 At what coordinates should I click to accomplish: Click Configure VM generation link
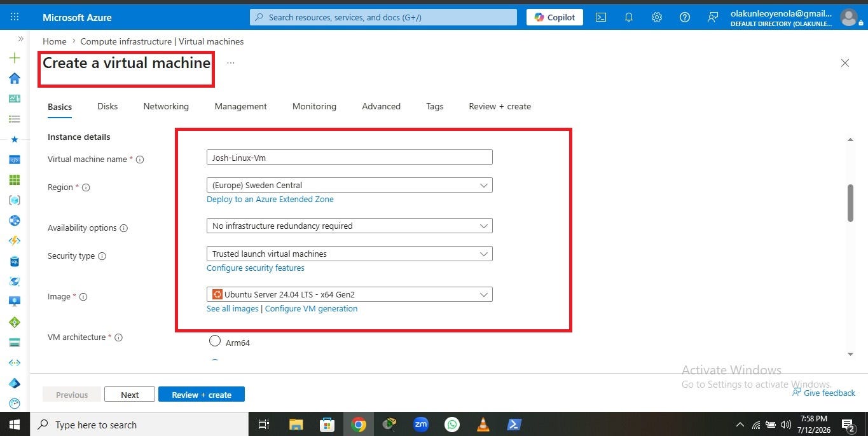311,309
